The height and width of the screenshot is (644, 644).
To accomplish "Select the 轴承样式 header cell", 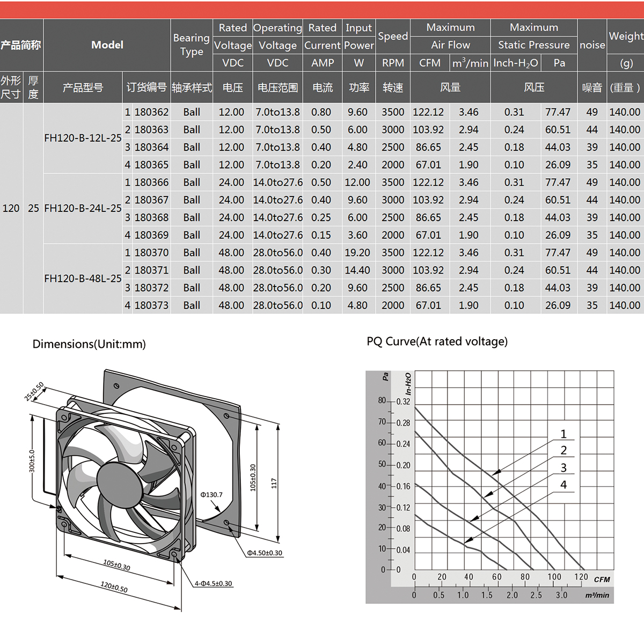I will [192, 87].
